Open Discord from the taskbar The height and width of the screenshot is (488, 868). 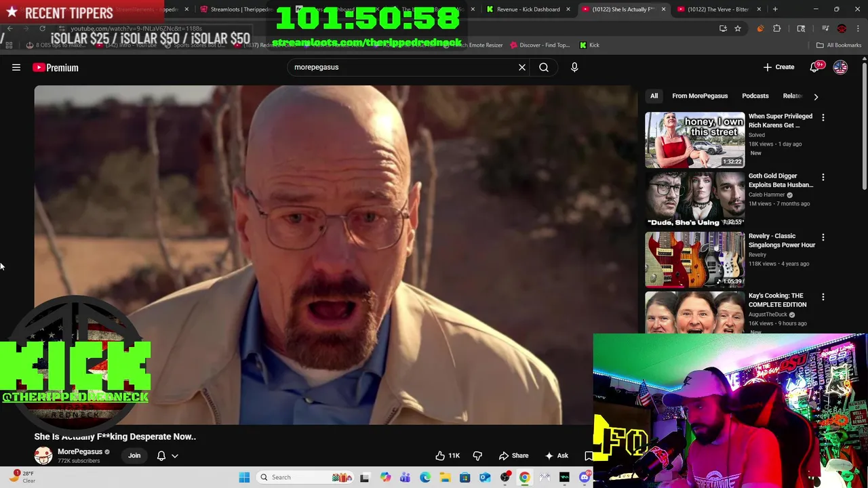pos(585,477)
